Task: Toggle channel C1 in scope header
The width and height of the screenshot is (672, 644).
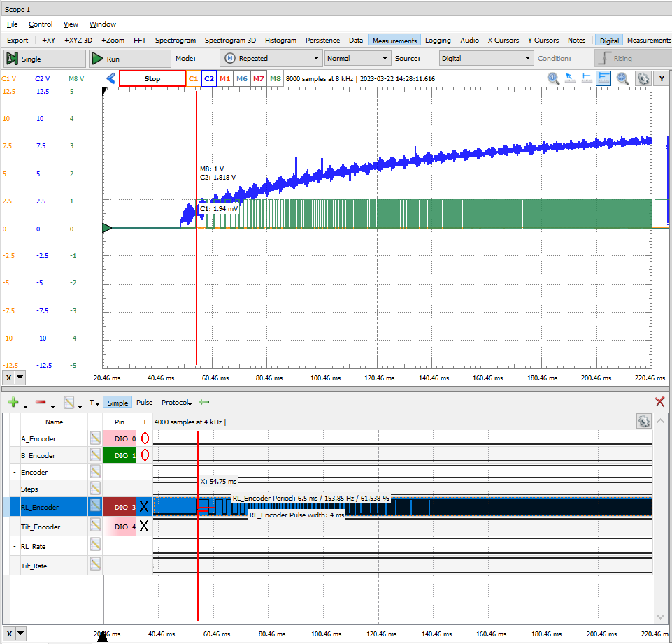Action: tap(193, 78)
